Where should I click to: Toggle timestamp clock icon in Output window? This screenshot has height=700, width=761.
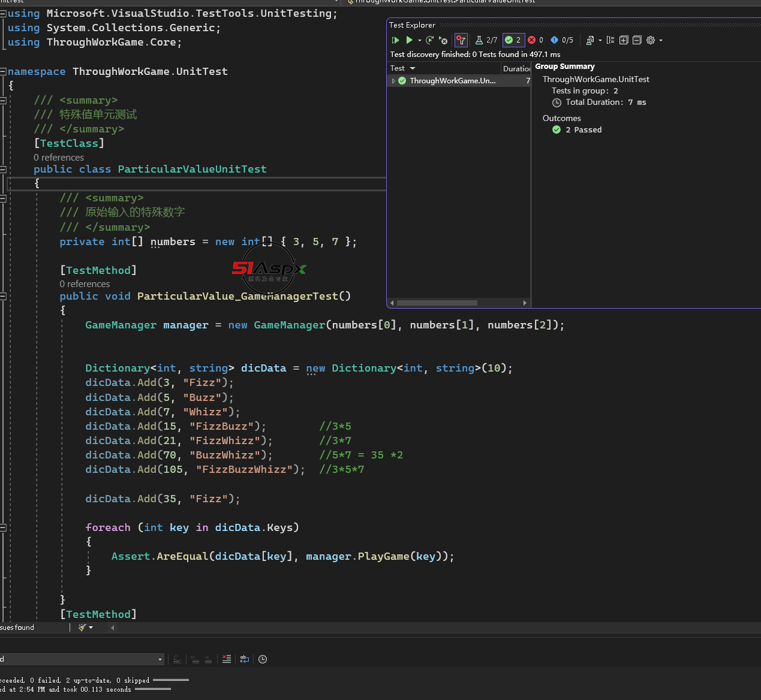click(263, 659)
